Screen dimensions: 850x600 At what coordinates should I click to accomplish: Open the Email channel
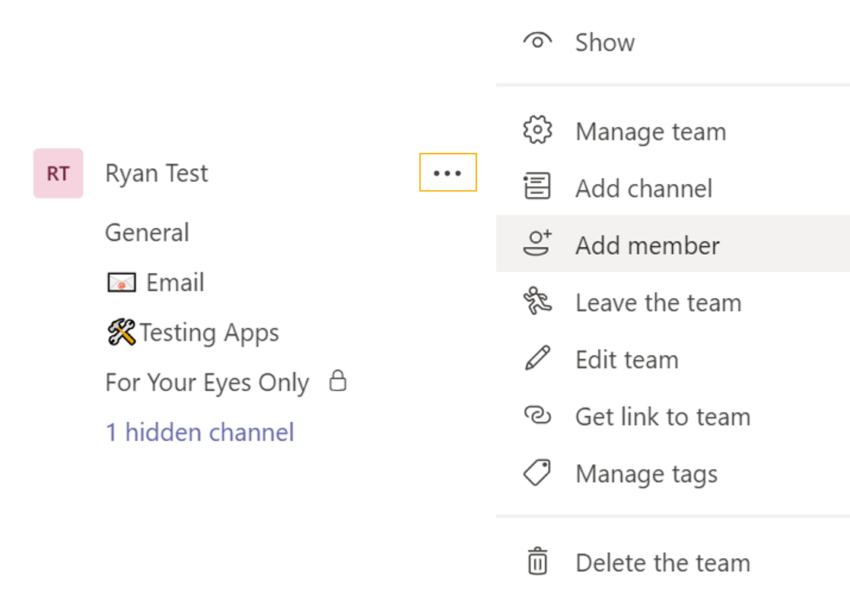(x=172, y=281)
